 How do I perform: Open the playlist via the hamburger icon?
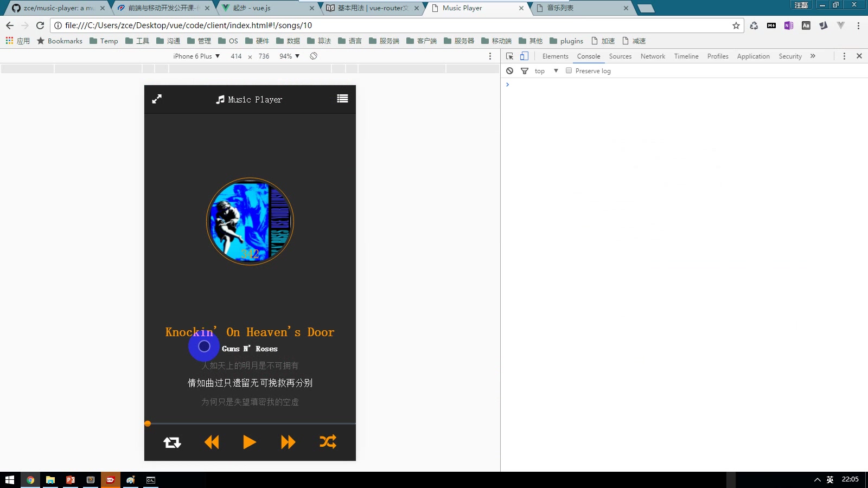342,99
